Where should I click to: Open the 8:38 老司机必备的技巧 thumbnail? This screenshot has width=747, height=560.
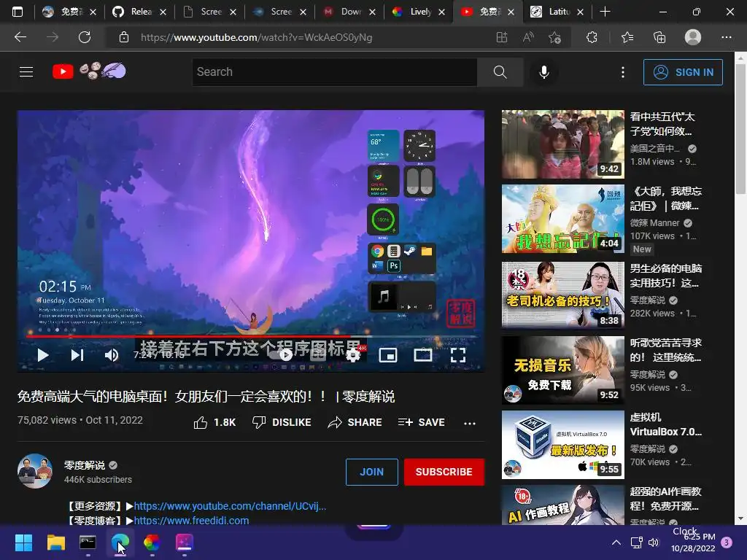(562, 295)
